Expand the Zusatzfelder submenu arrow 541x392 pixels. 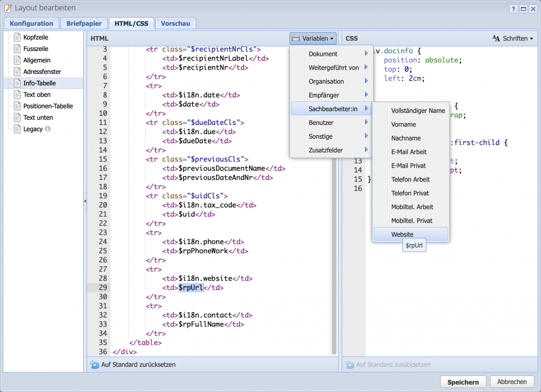tap(366, 150)
